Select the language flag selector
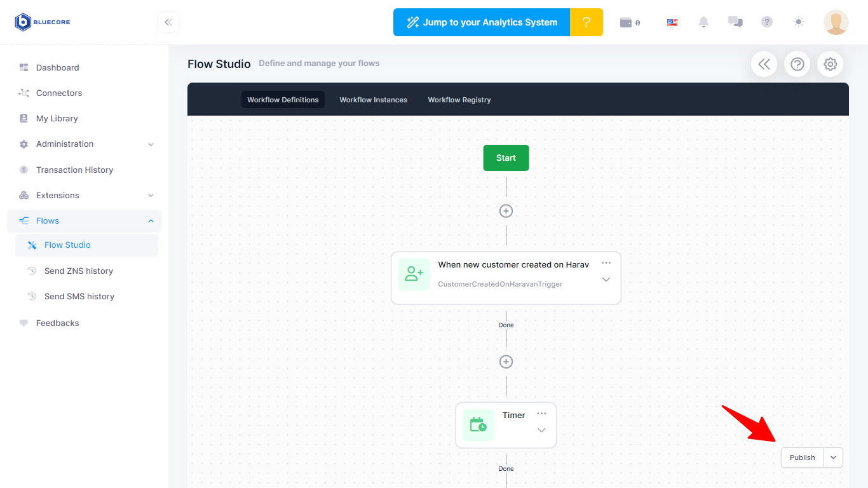This screenshot has width=868, height=488. click(x=672, y=22)
